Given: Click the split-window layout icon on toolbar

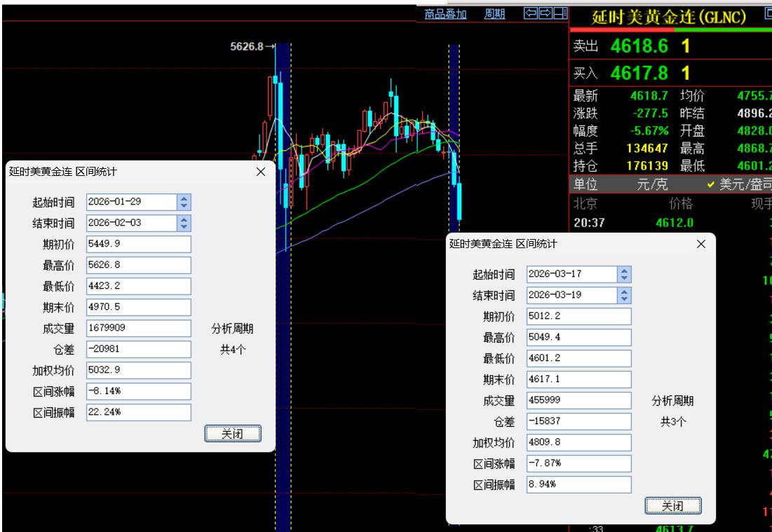Looking at the screenshot, I should 561,13.
